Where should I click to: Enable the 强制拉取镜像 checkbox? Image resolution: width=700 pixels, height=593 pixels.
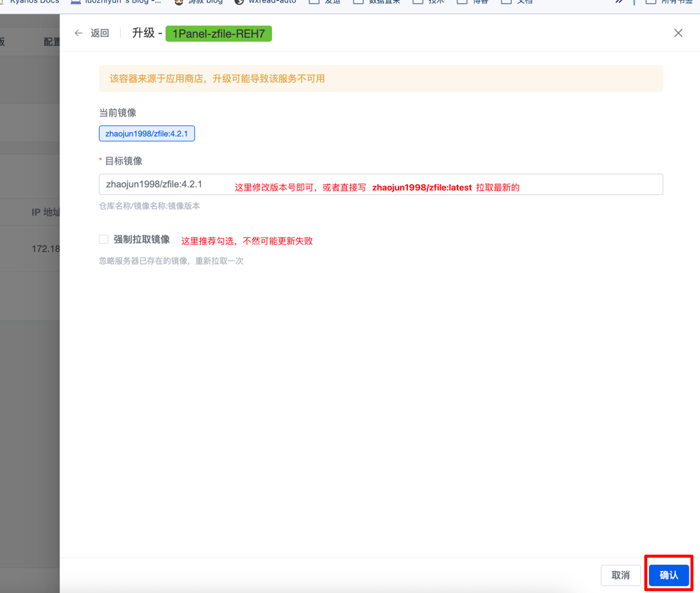pyautogui.click(x=104, y=239)
